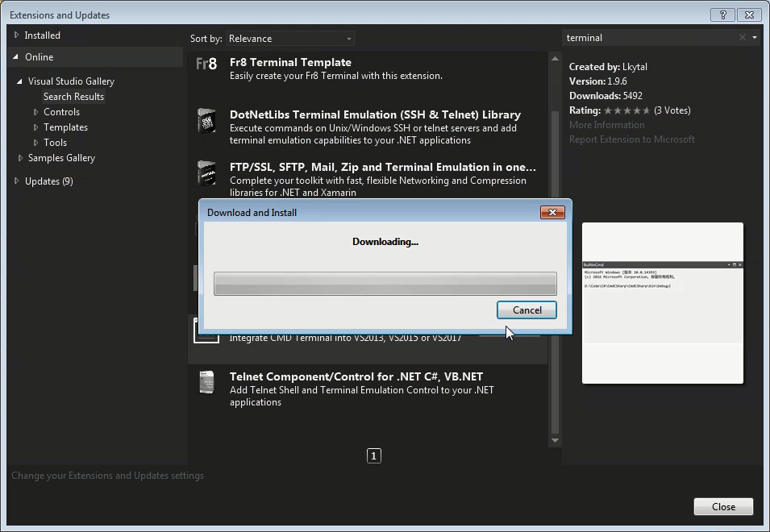Expand the Updates (9) category
Viewport: 770px width, 532px height.
(16, 181)
